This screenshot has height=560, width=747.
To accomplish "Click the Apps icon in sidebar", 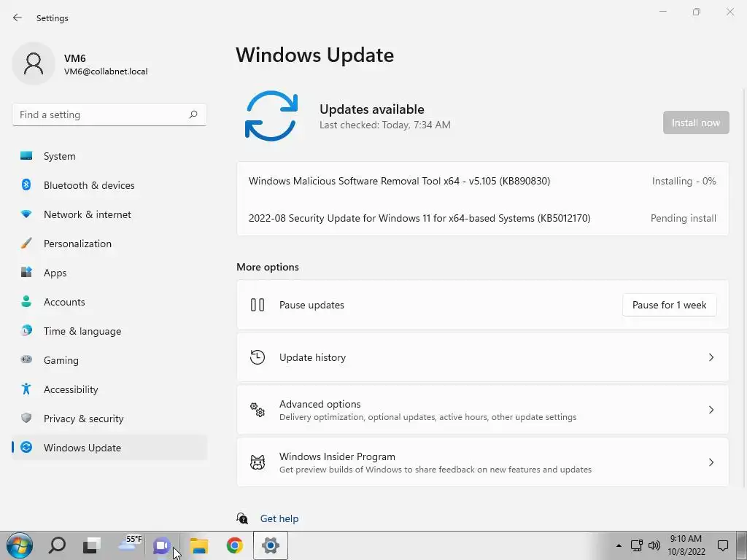I will [x=26, y=273].
